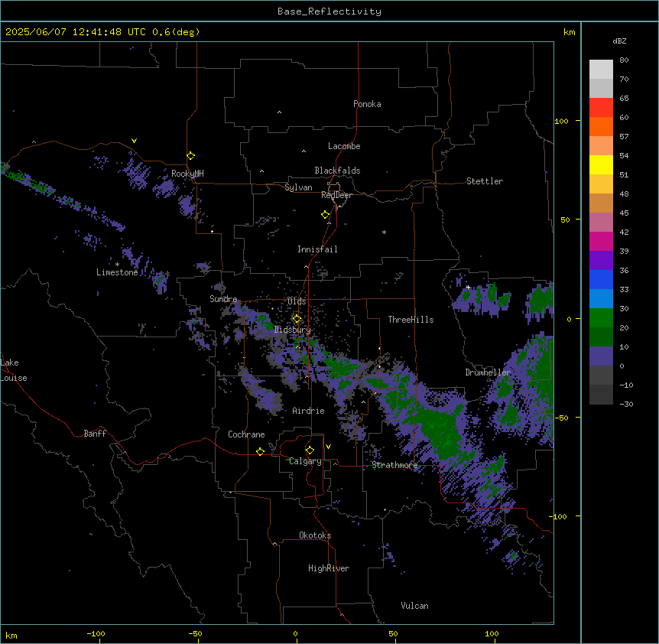The width and height of the screenshot is (659, 644).
Task: Click the Vulcan label
Action: (x=415, y=606)
